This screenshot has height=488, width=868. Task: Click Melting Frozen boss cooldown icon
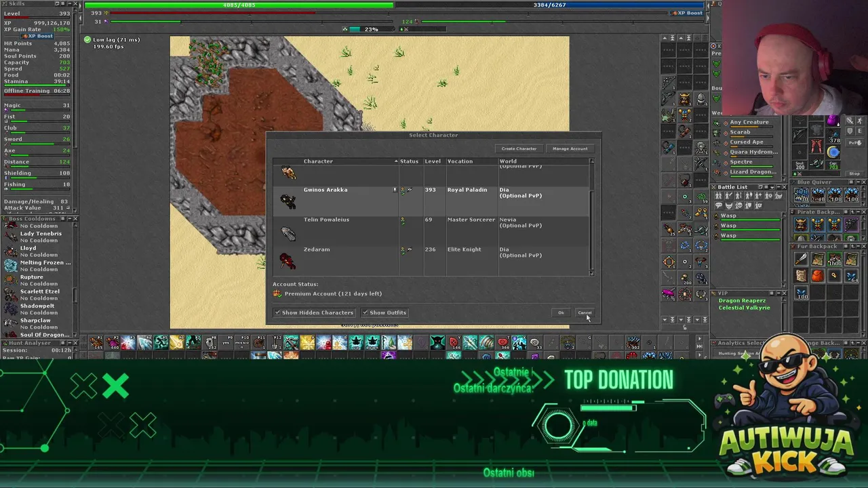pos(11,266)
